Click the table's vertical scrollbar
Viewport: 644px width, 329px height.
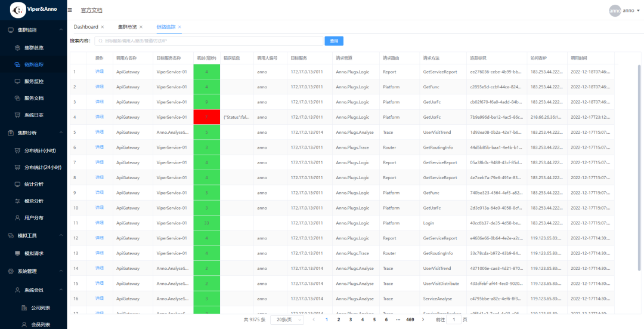tap(639, 167)
